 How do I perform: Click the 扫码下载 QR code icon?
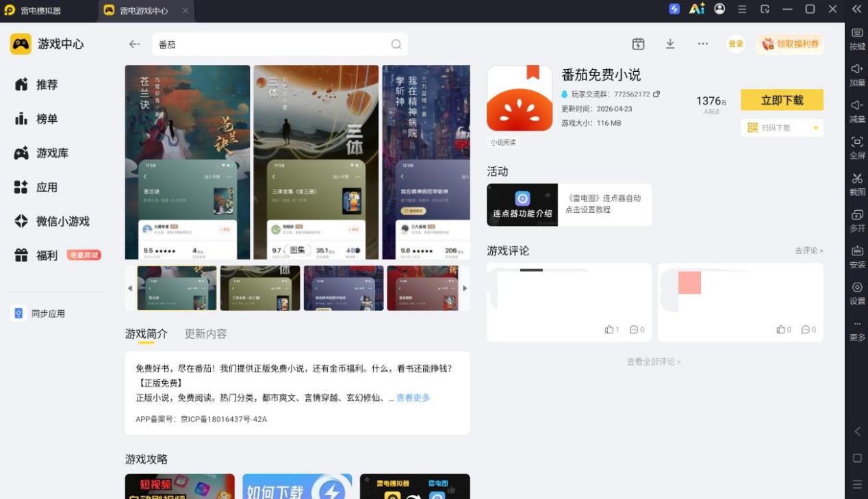coord(752,128)
